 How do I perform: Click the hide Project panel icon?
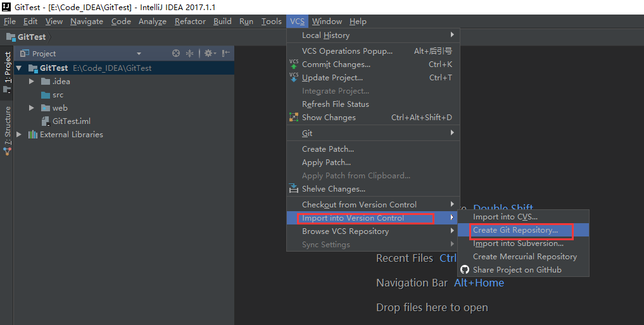click(x=225, y=53)
